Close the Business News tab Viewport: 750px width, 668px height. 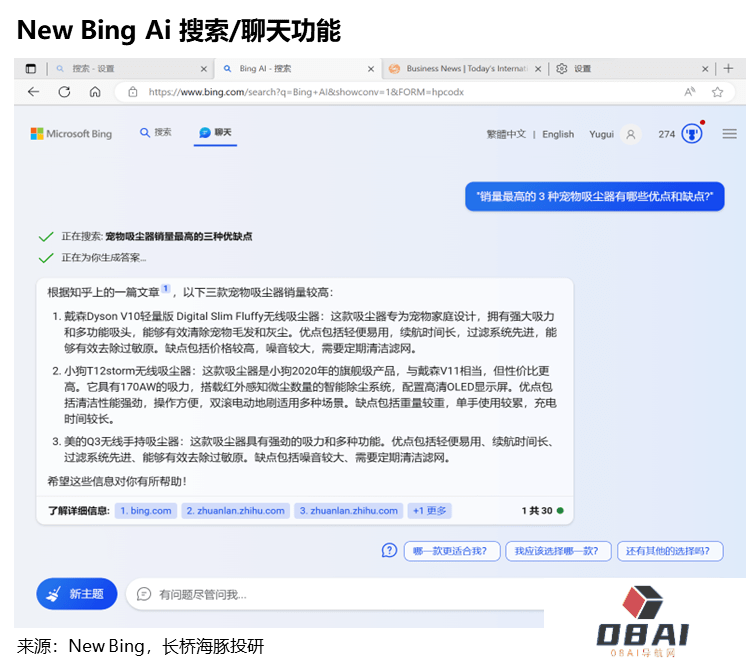pos(538,69)
